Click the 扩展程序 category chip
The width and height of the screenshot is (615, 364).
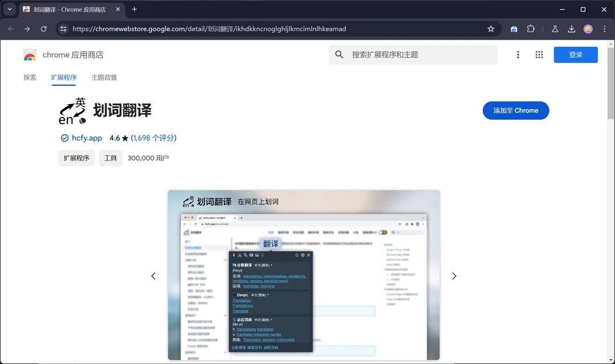coord(76,158)
